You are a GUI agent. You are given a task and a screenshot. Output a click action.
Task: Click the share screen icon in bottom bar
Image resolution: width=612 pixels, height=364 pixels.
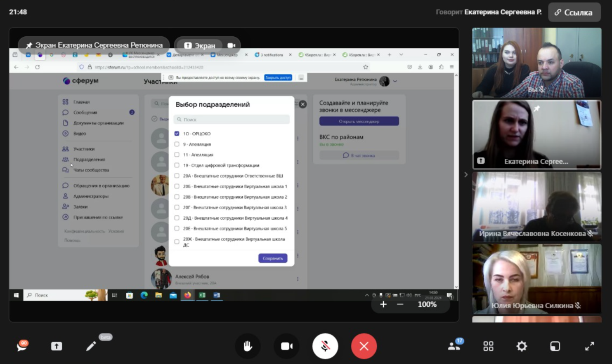[x=57, y=346]
